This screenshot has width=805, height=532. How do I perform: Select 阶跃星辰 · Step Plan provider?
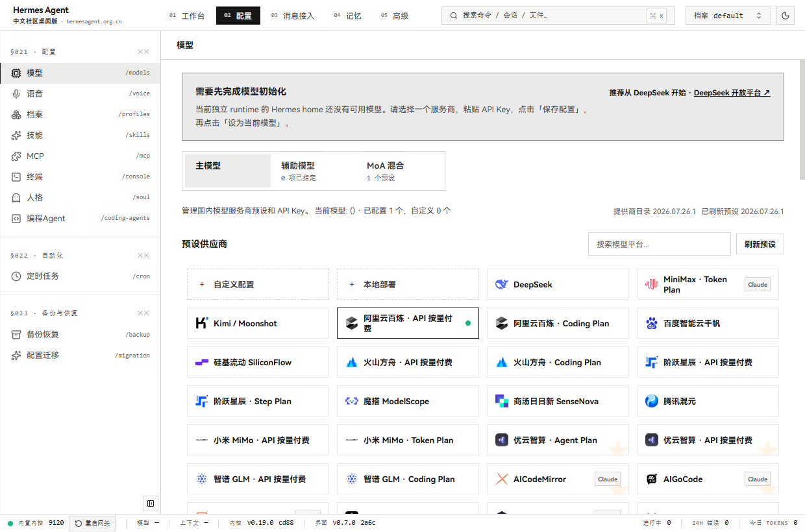[258, 401]
